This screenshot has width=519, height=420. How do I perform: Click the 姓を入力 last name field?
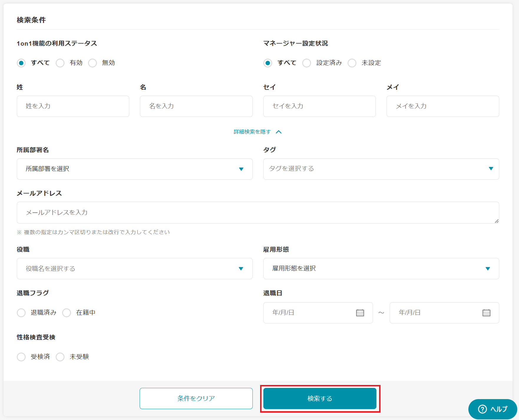coord(72,106)
